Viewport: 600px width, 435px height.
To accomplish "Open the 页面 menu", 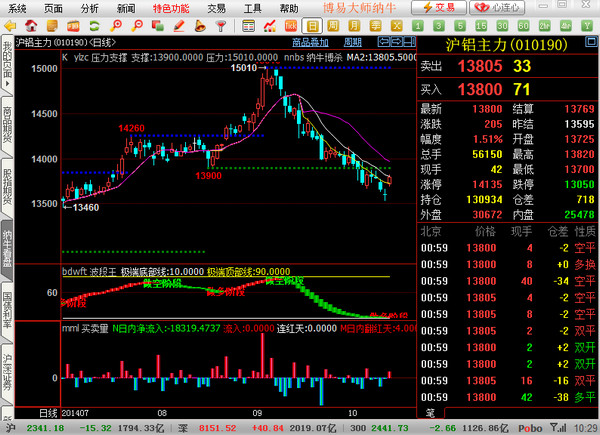I will pyautogui.click(x=53, y=8).
